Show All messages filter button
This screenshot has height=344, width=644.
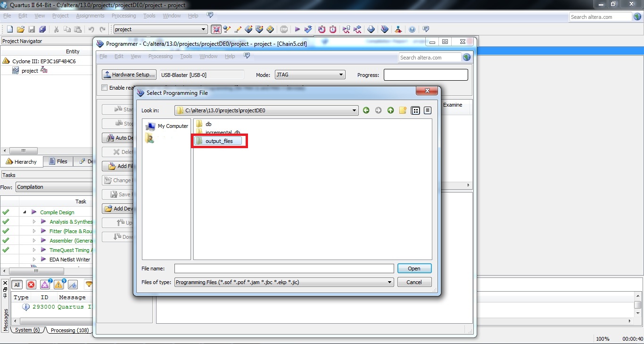pos(17,285)
